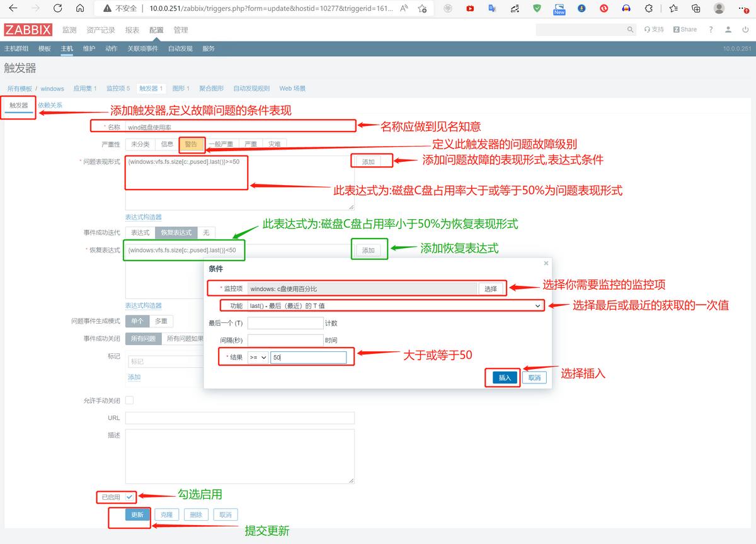Select the 灾难 severity level
Screen dimensions: 756x544
pyautogui.click(x=275, y=144)
